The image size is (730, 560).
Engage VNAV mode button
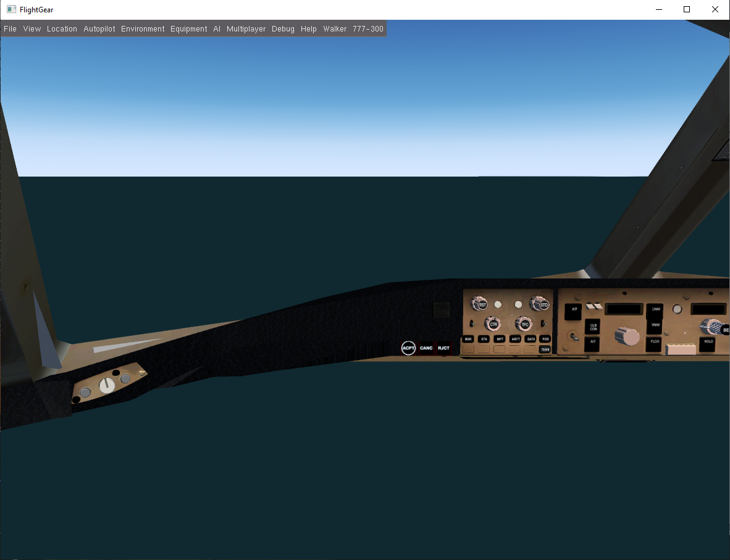click(x=655, y=326)
